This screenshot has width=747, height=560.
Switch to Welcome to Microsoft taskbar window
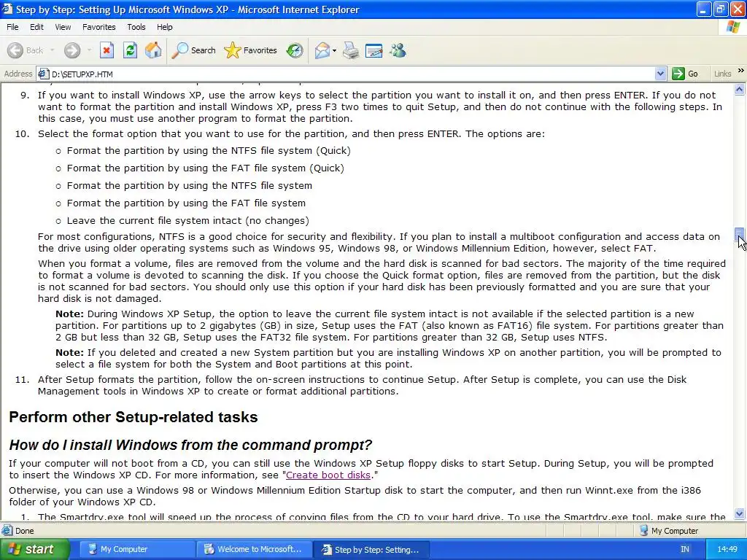pos(254,549)
